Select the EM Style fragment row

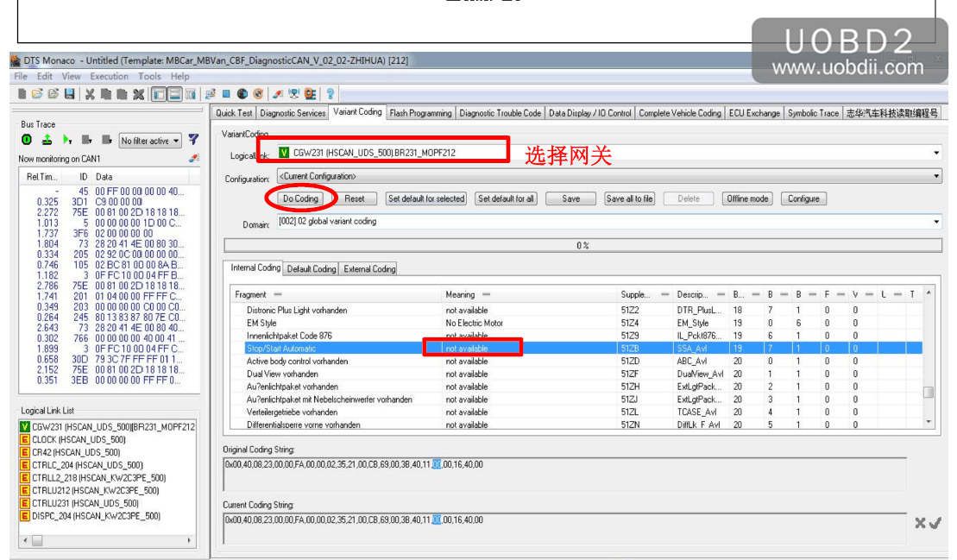576,323
